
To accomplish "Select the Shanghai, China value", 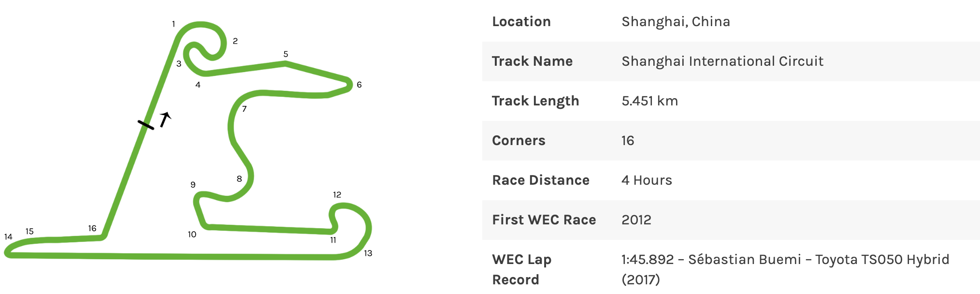I will (x=676, y=22).
